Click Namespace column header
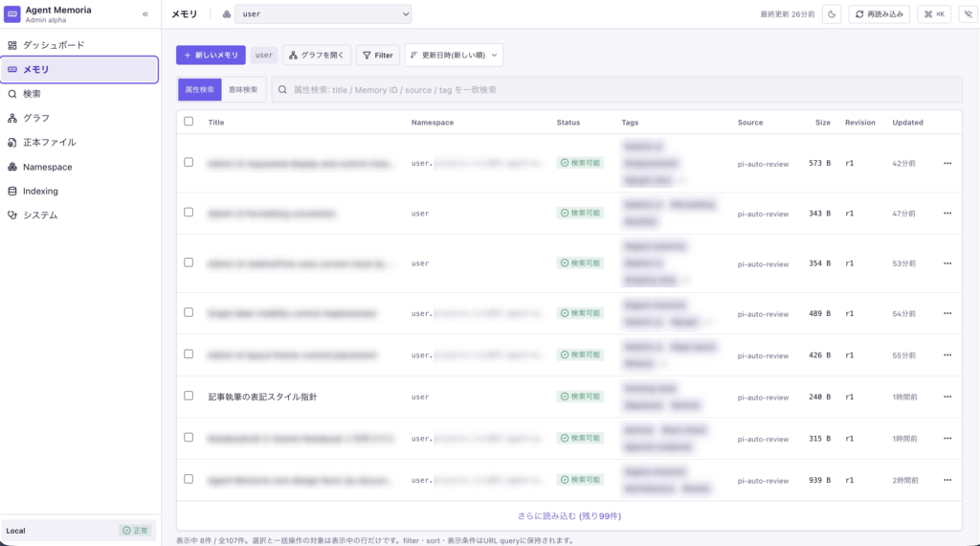980x546 pixels. pos(433,123)
